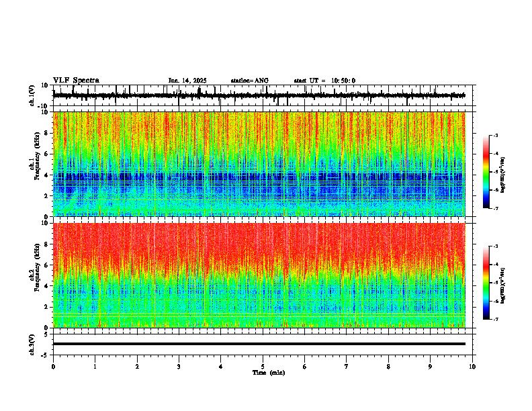Click the "8" kHz tick of ch.2 spectrogram
Image resolution: width=532 pixels, height=411 pixels.
point(47,244)
